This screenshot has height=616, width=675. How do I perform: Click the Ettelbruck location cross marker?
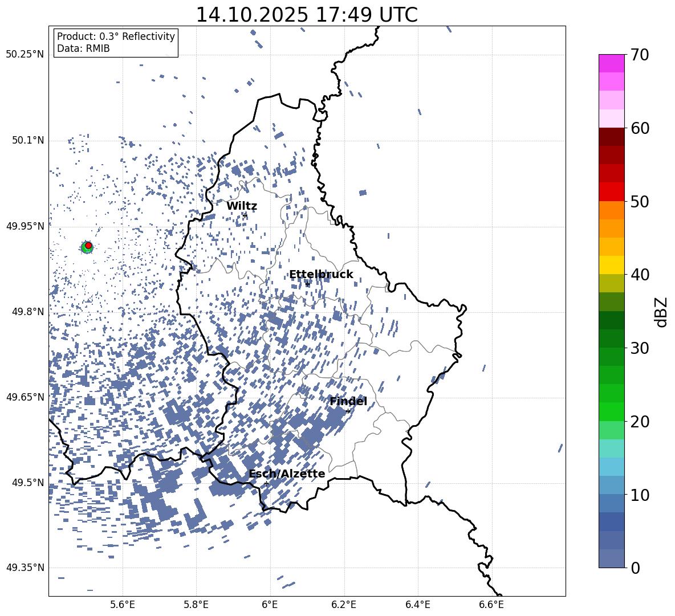[x=307, y=284]
